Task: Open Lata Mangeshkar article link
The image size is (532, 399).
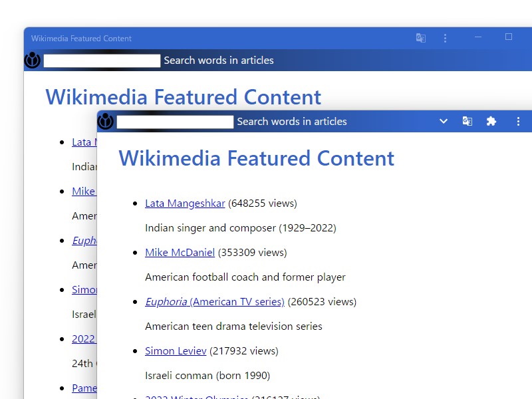Action: (185, 203)
